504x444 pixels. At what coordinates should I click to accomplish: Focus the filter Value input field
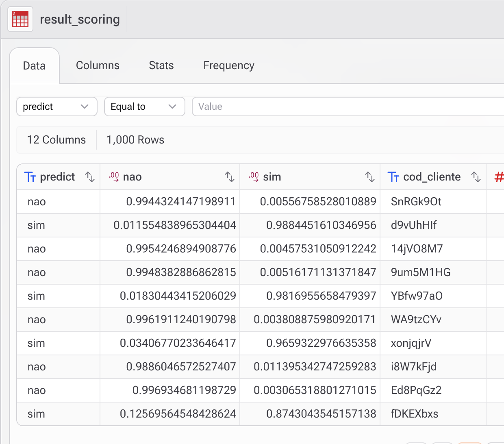coord(345,107)
